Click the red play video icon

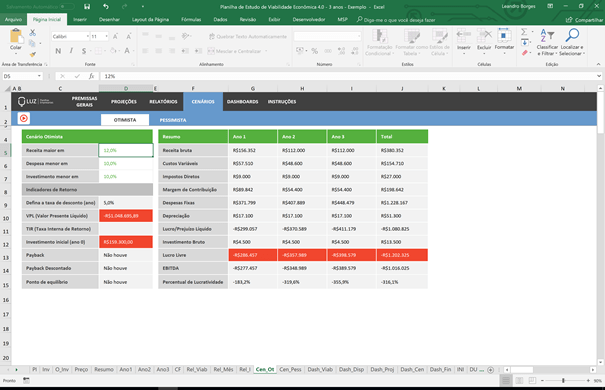(24, 118)
